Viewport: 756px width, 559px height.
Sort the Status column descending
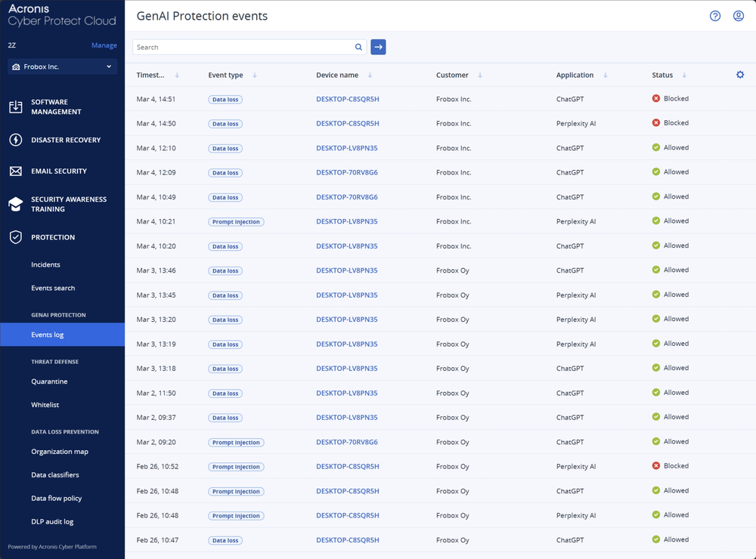684,75
